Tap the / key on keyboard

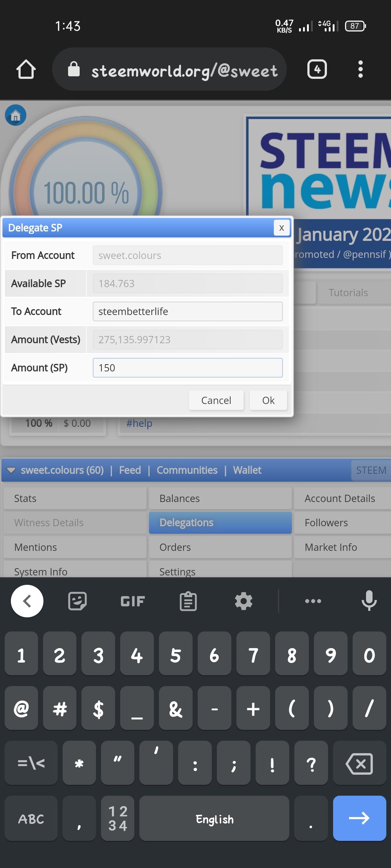click(x=369, y=708)
